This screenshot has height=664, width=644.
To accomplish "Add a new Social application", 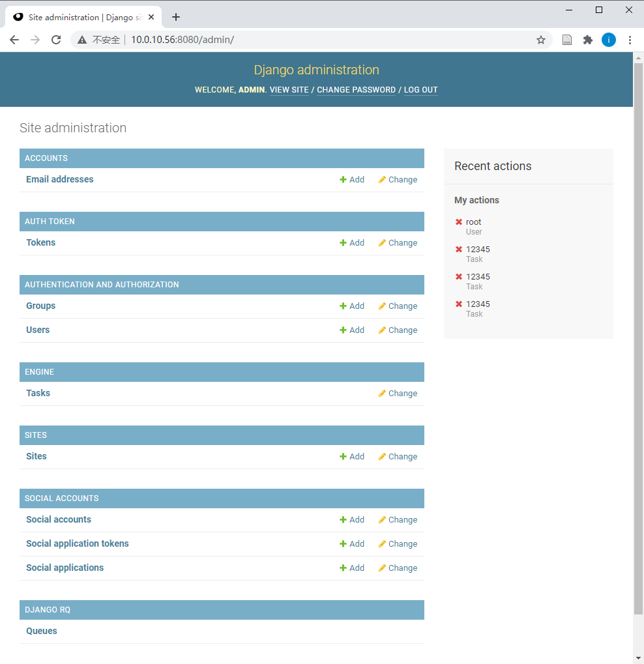I will 352,568.
